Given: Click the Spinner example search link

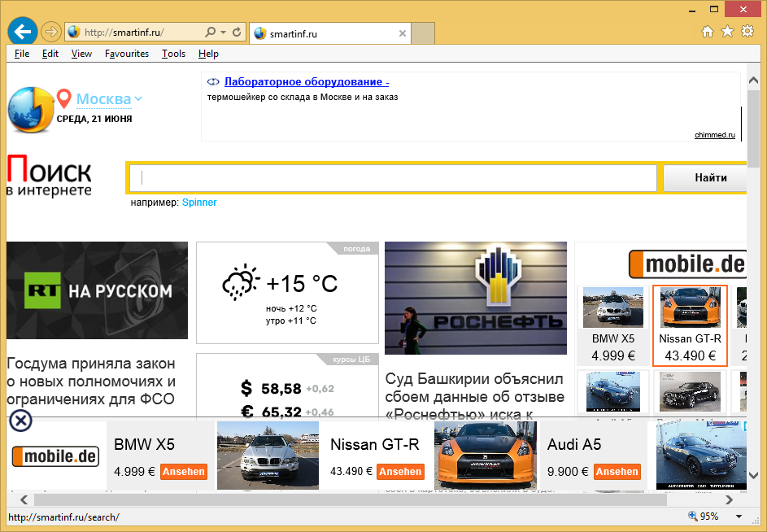Looking at the screenshot, I should click(199, 203).
